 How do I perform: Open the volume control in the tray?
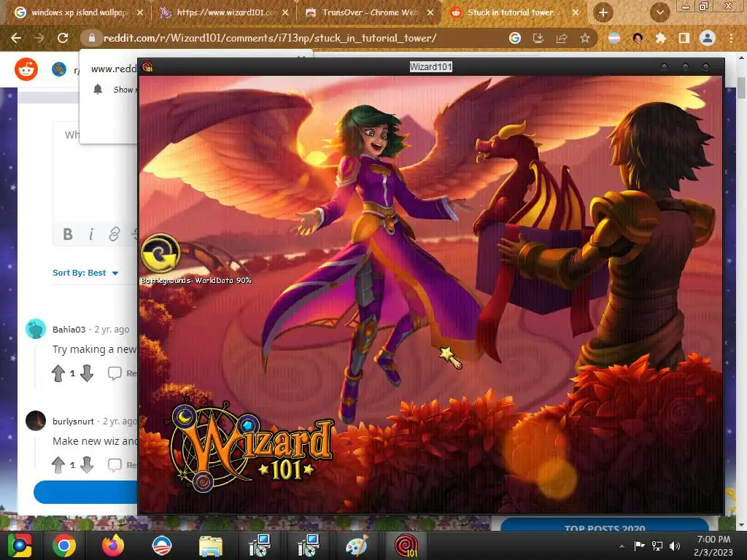pyautogui.click(x=675, y=546)
